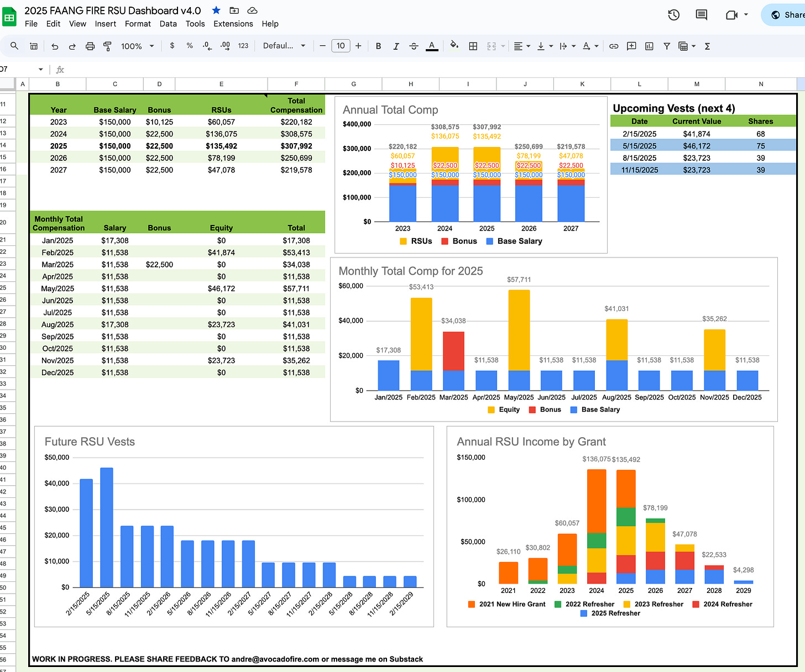
Task: Open the meeting options dropdown arrow
Action: point(746,15)
